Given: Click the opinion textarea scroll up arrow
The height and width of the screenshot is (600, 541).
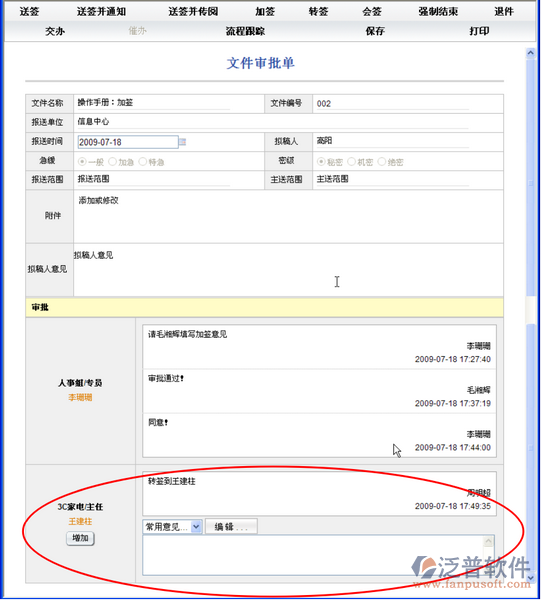Looking at the screenshot, I should (x=488, y=541).
